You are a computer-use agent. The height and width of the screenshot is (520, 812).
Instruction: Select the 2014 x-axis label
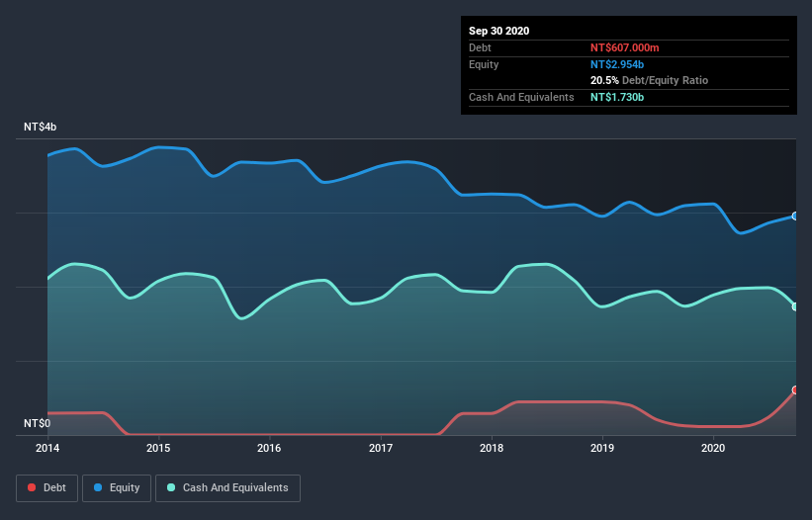tap(47, 448)
